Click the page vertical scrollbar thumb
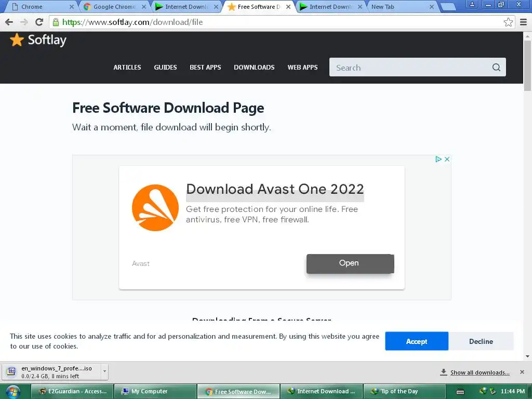Image resolution: width=532 pixels, height=399 pixels. pyautogui.click(x=528, y=65)
